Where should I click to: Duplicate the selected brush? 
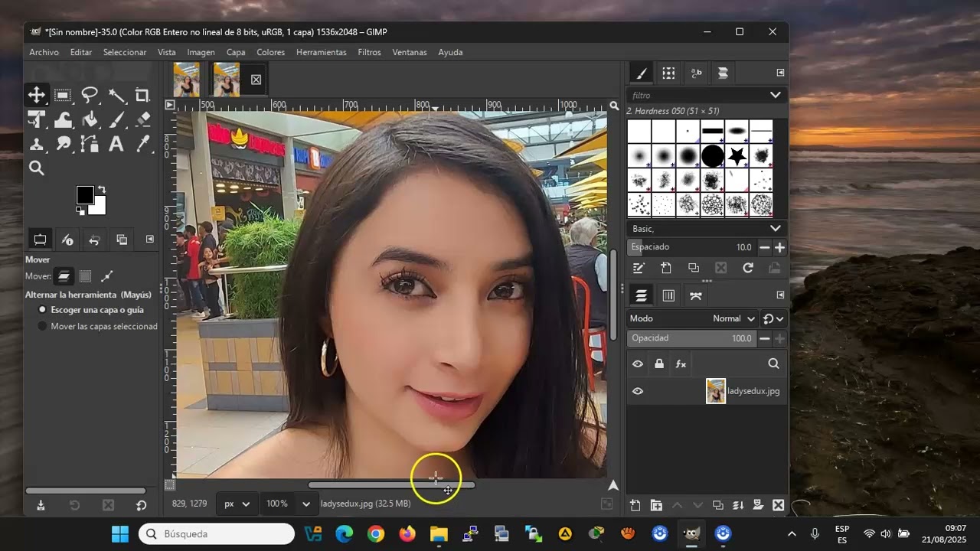(694, 268)
